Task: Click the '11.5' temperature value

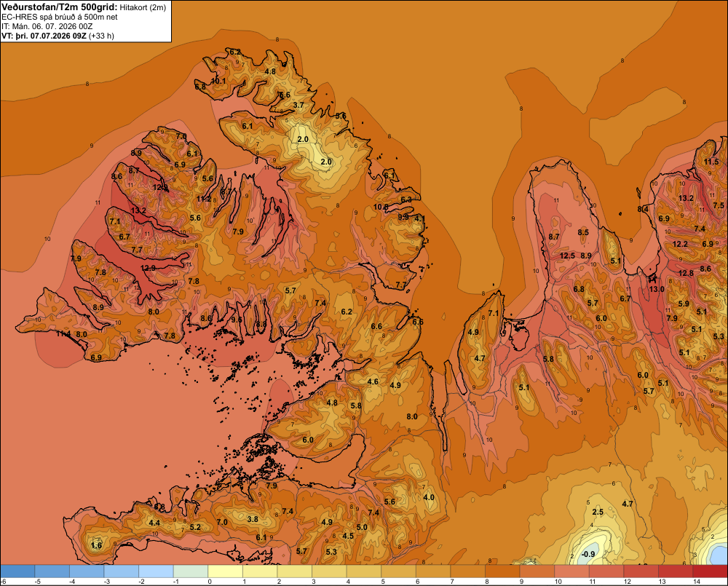Action: click(711, 162)
